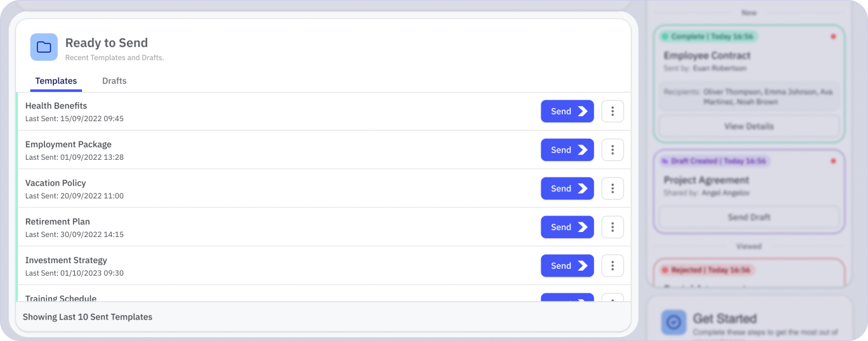Send the Health Benefits template
The image size is (868, 341).
pos(567,112)
